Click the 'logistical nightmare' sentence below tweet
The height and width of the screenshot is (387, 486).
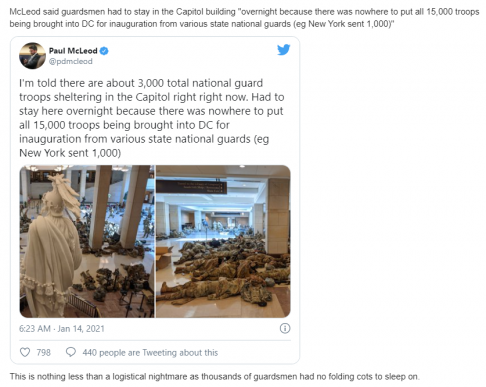point(214,377)
